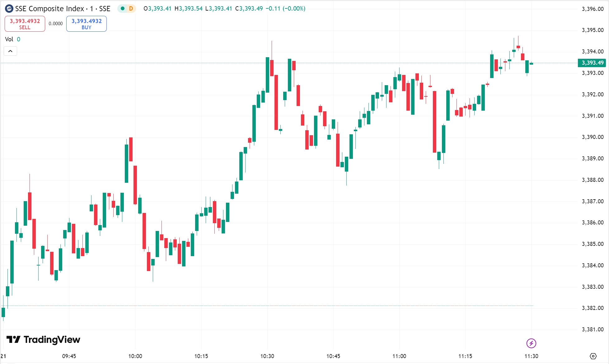Click the orange D daily timeframe badge
This screenshot has height=364, width=609.
tap(130, 9)
